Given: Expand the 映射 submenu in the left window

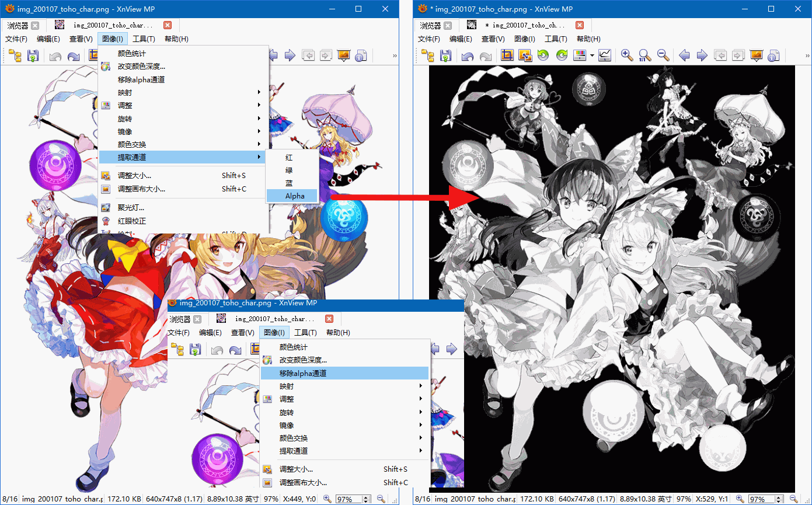Looking at the screenshot, I should coord(183,92).
